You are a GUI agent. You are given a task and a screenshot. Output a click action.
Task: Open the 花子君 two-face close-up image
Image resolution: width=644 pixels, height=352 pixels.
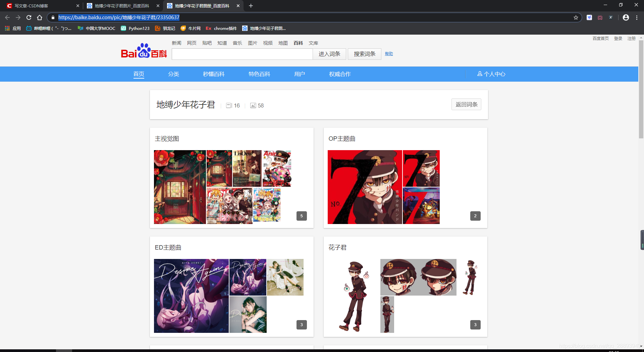click(418, 277)
